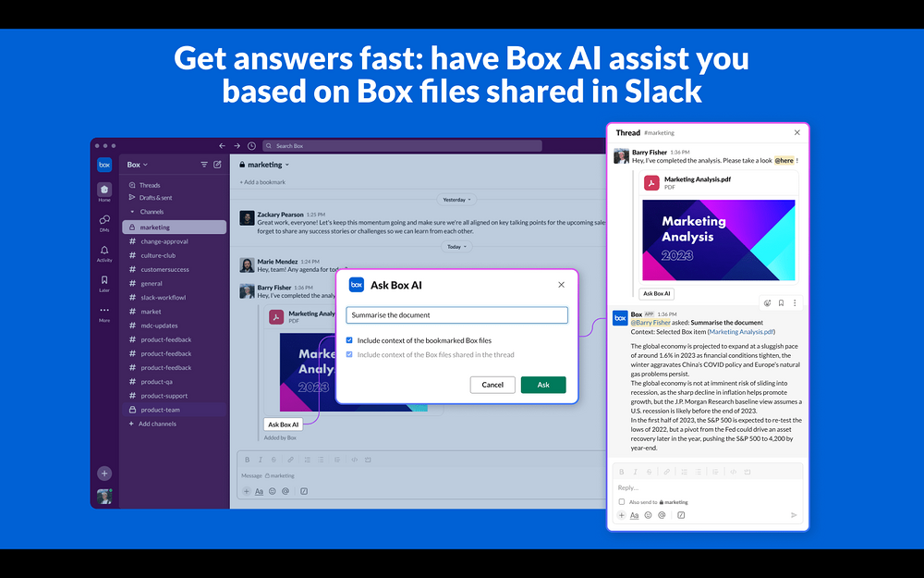Add reaction to the Box thread message
The image size is (924, 578).
click(767, 303)
